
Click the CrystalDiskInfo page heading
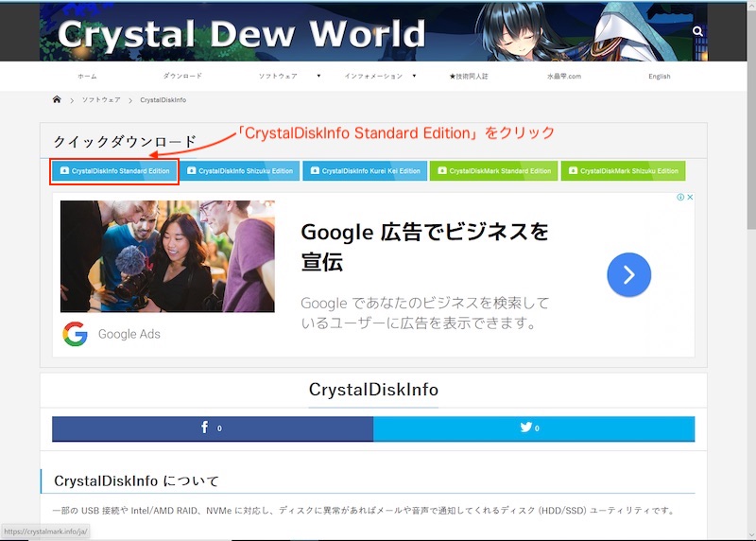pyautogui.click(x=373, y=390)
